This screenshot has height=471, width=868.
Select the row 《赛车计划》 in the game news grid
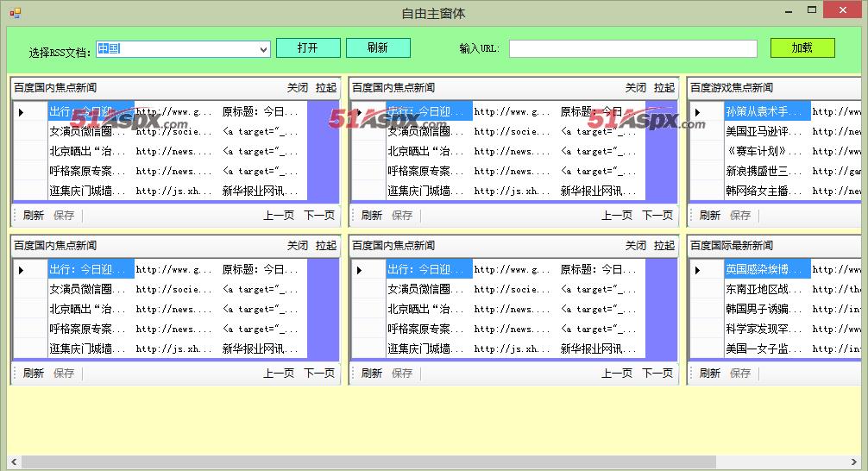[767, 151]
